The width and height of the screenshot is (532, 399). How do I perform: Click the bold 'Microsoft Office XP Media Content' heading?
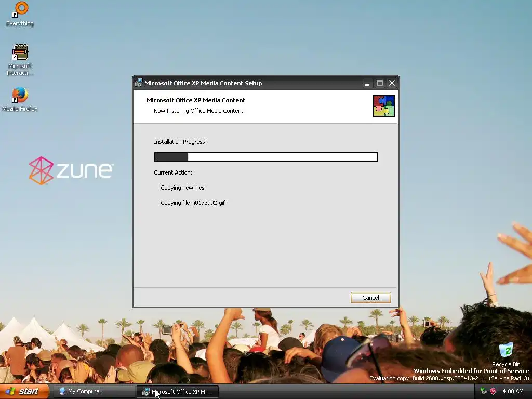click(x=196, y=100)
